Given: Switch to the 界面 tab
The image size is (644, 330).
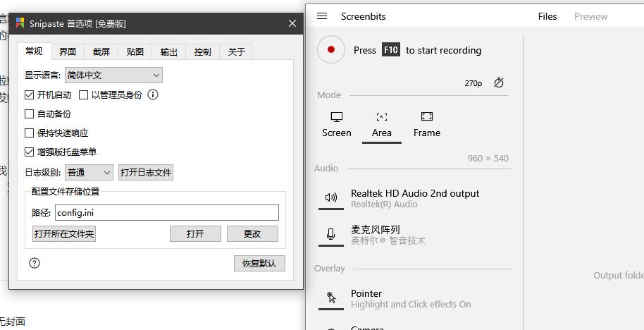Looking at the screenshot, I should [68, 51].
